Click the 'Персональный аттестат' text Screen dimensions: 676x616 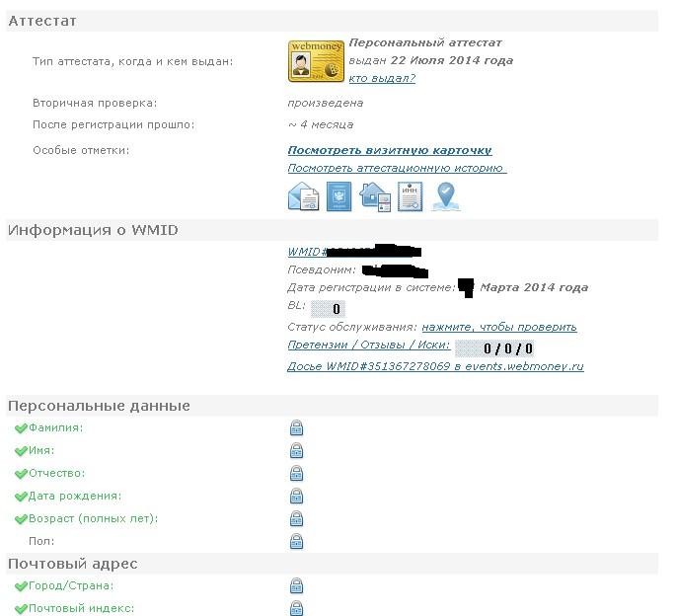point(425,42)
